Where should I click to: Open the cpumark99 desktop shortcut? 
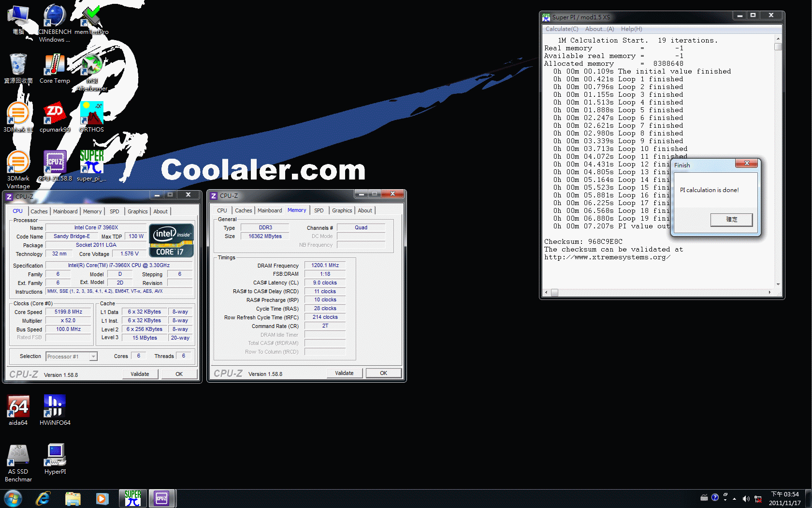pos(55,117)
